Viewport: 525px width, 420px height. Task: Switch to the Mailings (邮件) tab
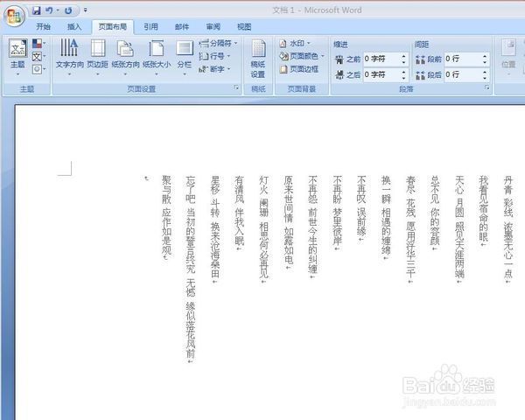tap(182, 27)
